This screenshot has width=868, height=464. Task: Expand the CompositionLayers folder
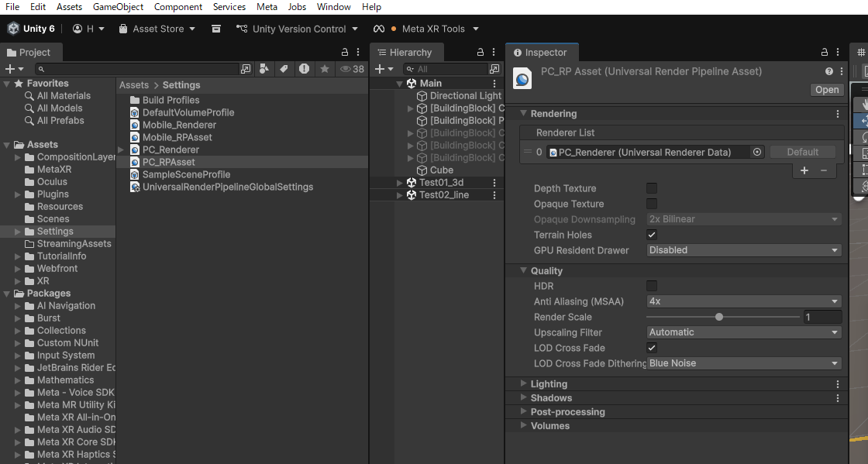18,157
